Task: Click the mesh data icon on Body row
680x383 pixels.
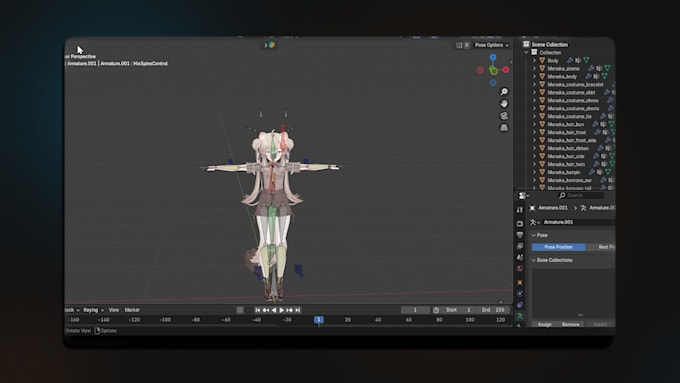Action: tap(586, 60)
